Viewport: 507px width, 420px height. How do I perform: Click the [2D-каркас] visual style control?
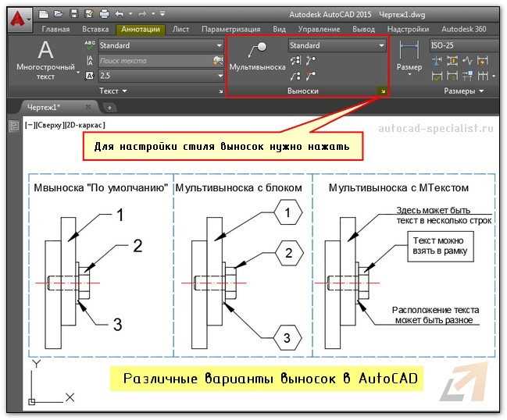click(84, 126)
